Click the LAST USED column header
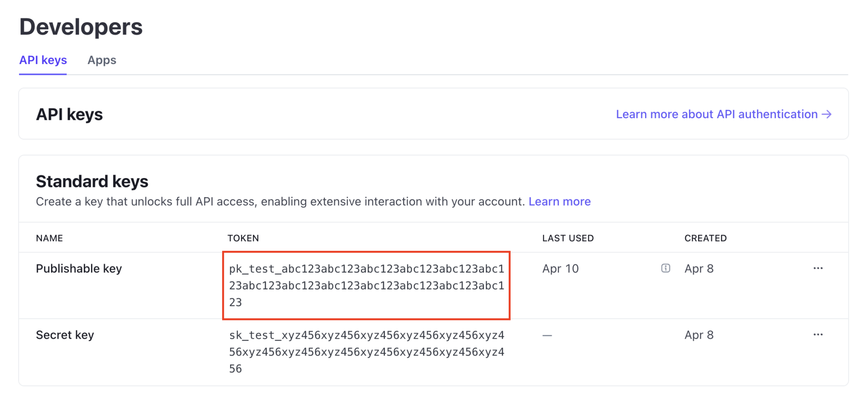Viewport: 868px width, 398px height. pyautogui.click(x=568, y=238)
